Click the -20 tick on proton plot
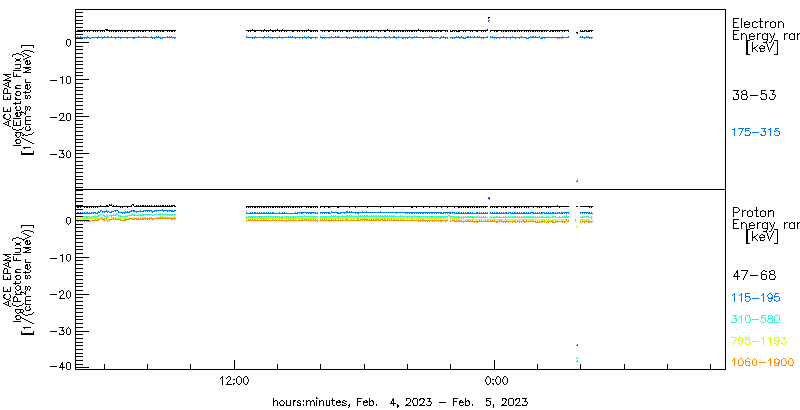The width and height of the screenshot is (800, 410). point(59,295)
